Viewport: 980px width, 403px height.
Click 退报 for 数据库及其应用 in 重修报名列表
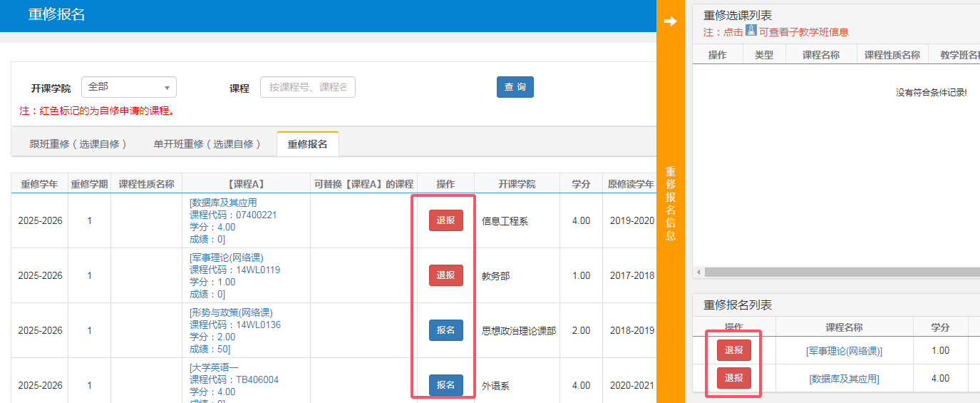(x=733, y=378)
